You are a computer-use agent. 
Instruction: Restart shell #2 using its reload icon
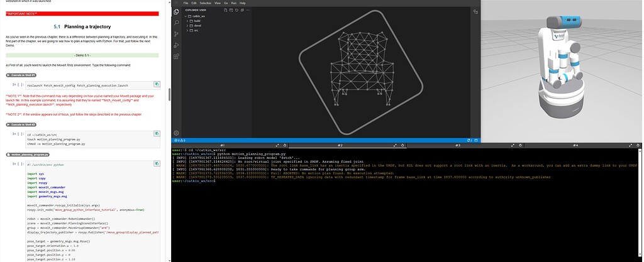click(x=402, y=145)
